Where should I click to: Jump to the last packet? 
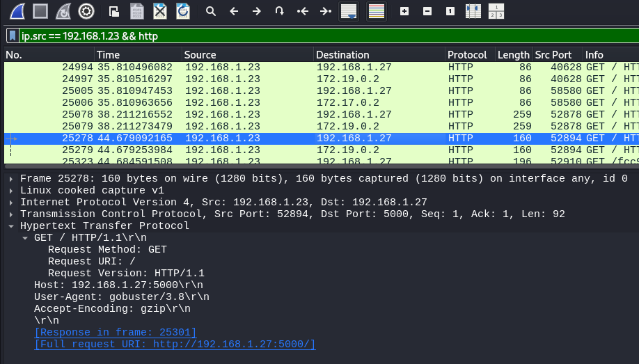pos(325,11)
